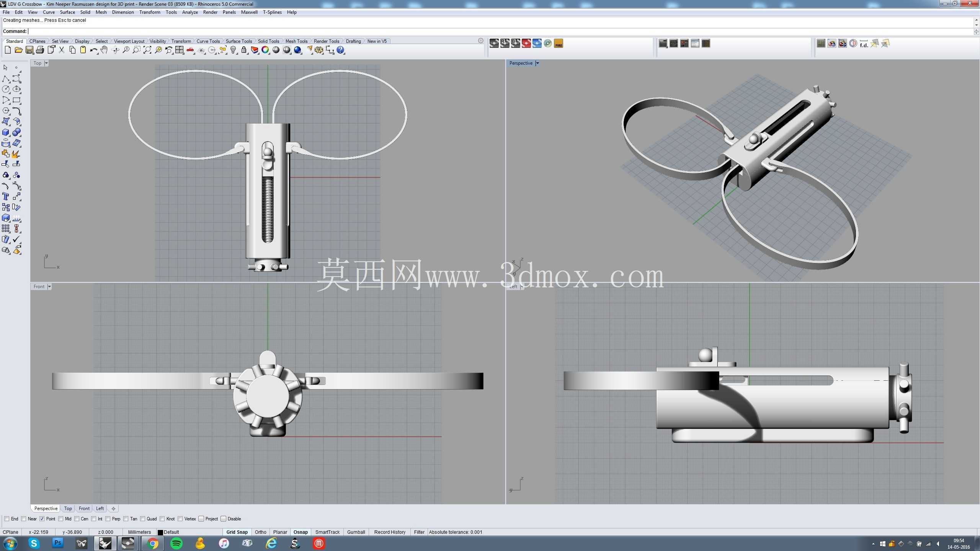Save the model with the floppy disk icon
Viewport: 980px width, 551px height.
(29, 50)
